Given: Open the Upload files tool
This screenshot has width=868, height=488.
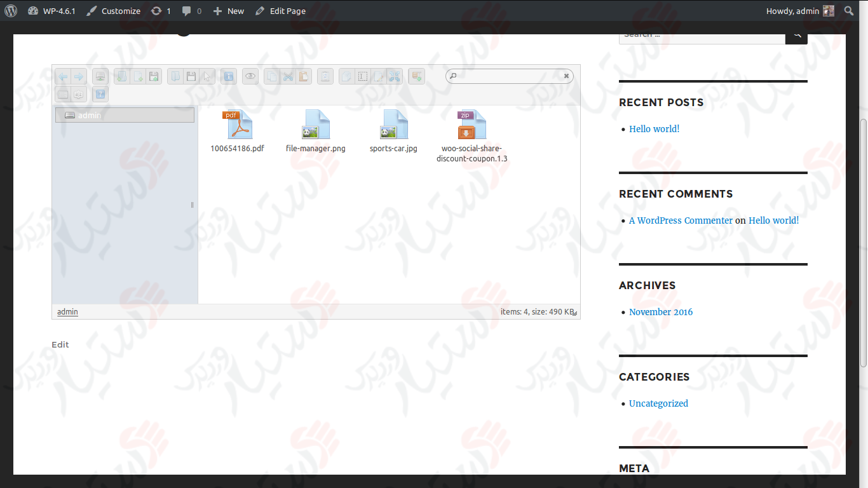Looking at the screenshot, I should (x=153, y=76).
